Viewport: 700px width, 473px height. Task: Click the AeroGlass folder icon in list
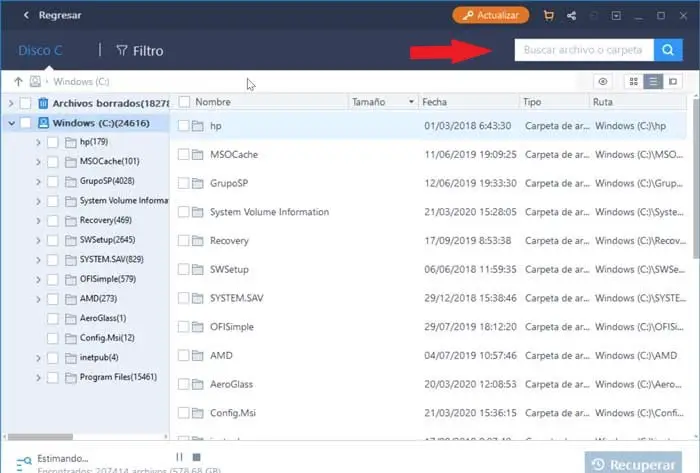tap(198, 384)
